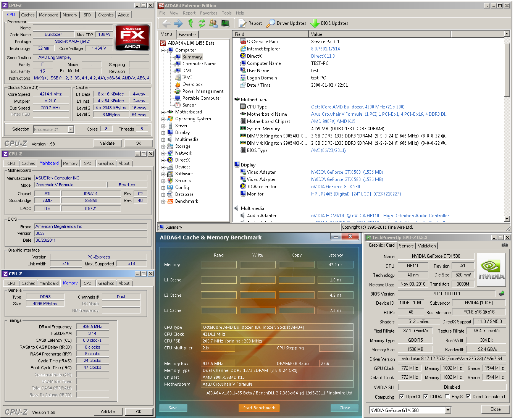Click scroll down arrow in AIDA64 list
The image size is (515, 420).
507,219
